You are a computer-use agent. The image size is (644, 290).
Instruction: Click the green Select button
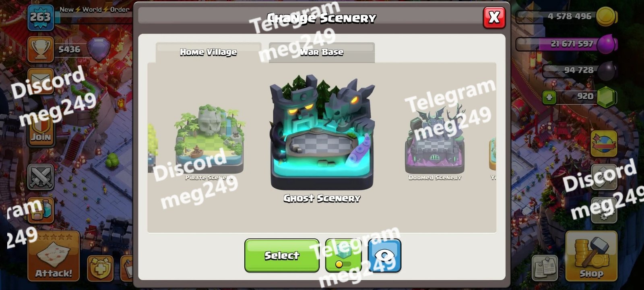[x=282, y=255]
